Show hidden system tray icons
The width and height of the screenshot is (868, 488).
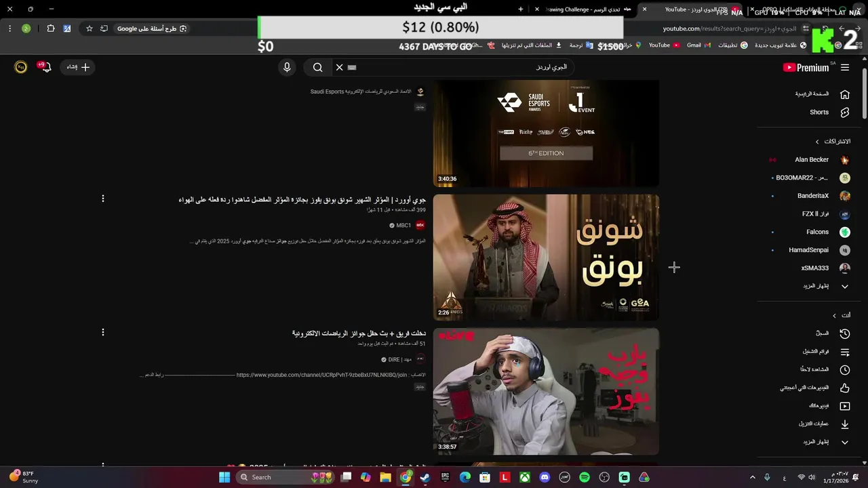pyautogui.click(x=752, y=477)
